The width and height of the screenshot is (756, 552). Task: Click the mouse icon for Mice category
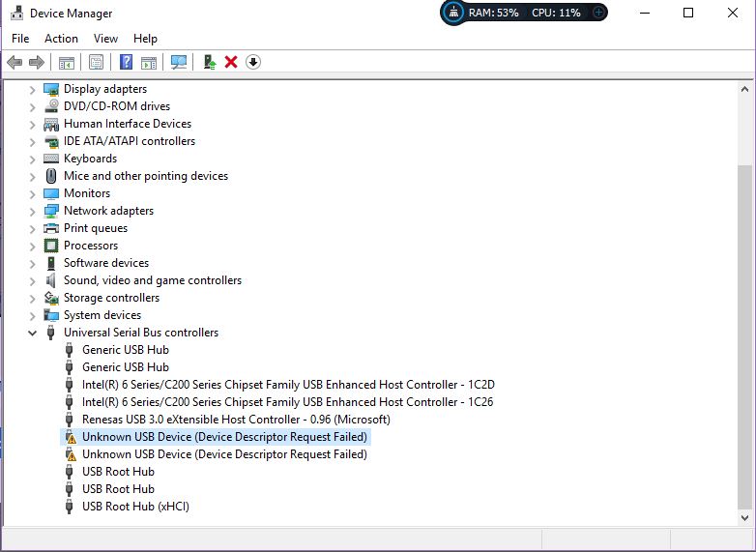point(51,176)
